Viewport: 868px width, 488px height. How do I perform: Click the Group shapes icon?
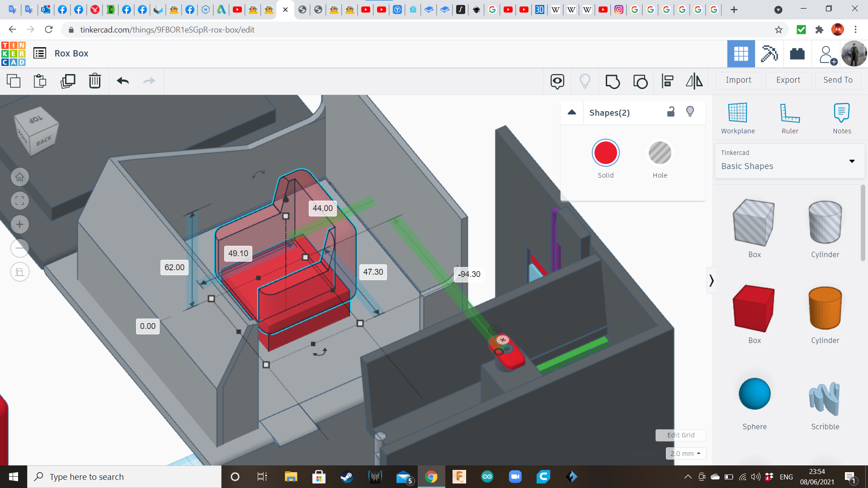pos(613,81)
